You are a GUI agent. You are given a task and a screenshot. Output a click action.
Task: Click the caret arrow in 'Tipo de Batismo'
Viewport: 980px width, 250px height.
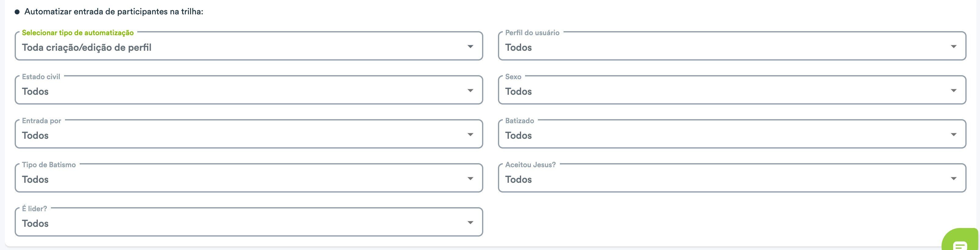point(470,178)
